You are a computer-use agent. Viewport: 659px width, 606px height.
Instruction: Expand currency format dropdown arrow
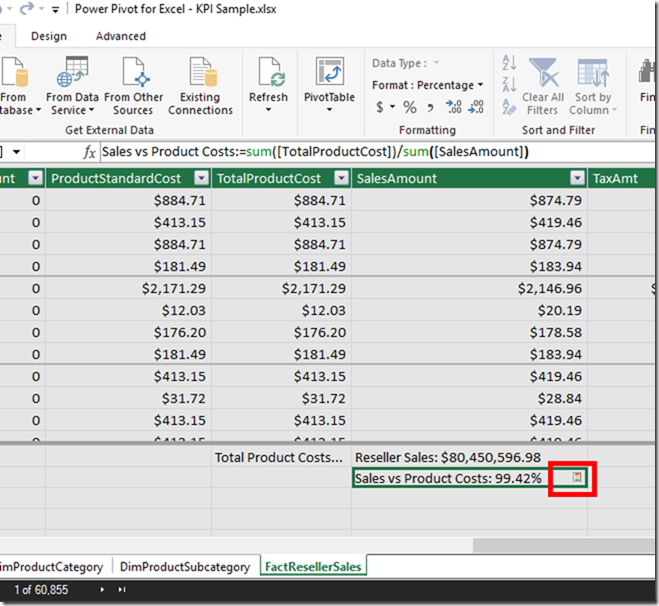coord(393,107)
